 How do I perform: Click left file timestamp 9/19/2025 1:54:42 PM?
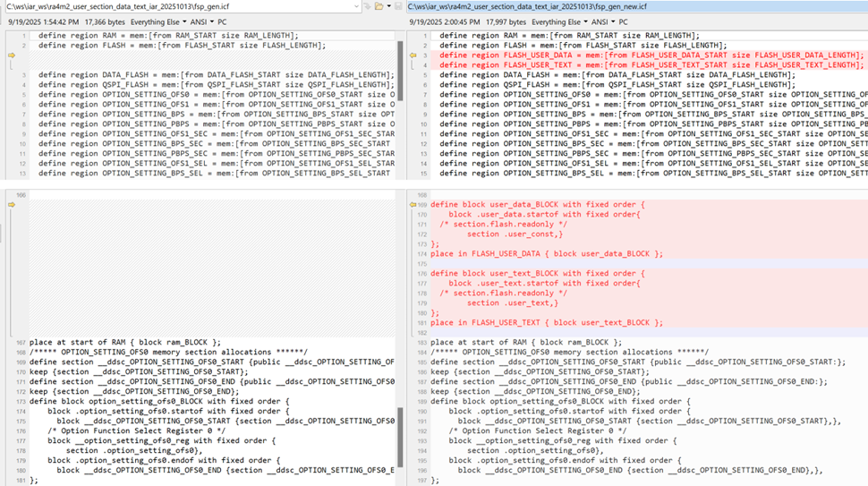tap(44, 22)
